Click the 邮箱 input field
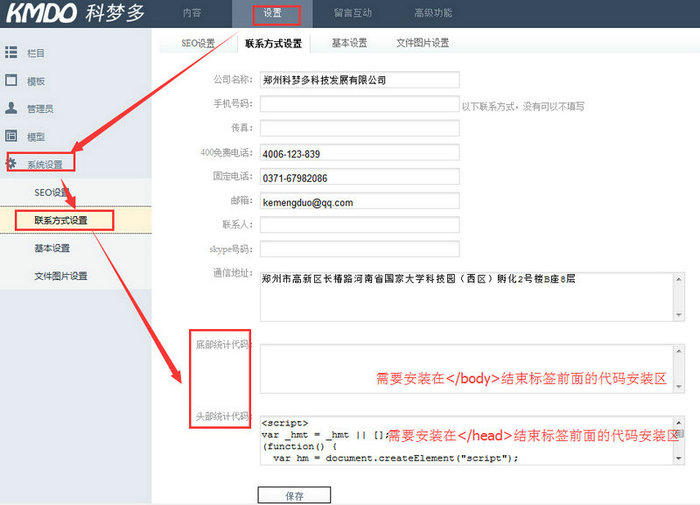 tap(360, 201)
